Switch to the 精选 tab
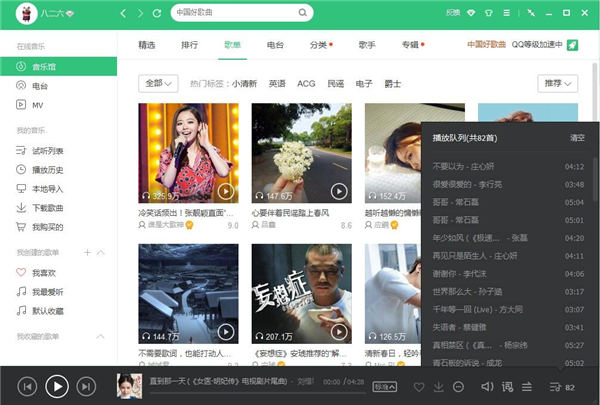 click(x=147, y=45)
